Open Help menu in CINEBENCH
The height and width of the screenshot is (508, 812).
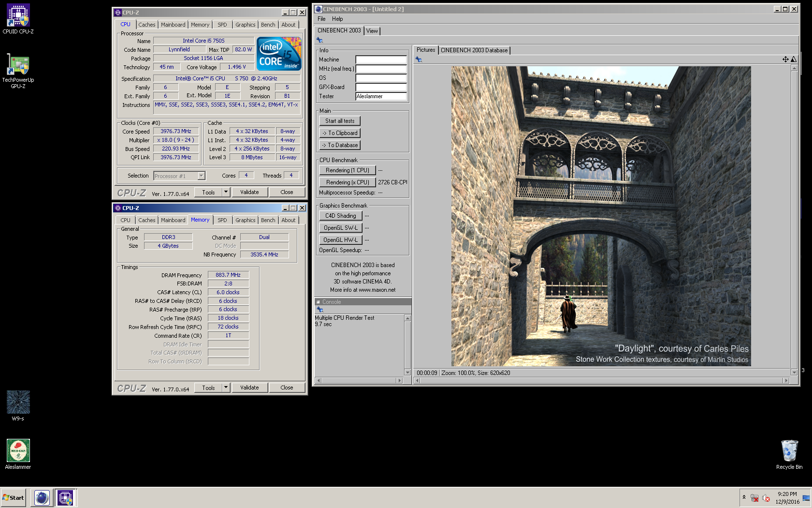pyautogui.click(x=337, y=19)
